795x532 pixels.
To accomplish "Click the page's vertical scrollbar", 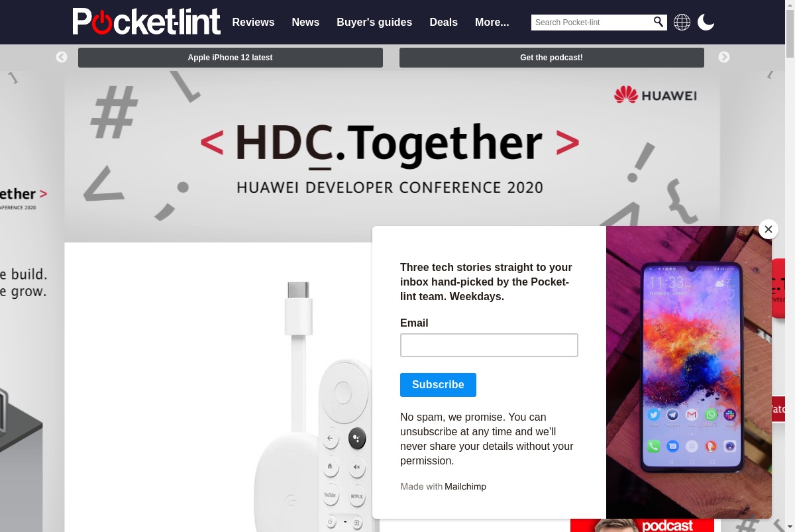I will 790,266.
